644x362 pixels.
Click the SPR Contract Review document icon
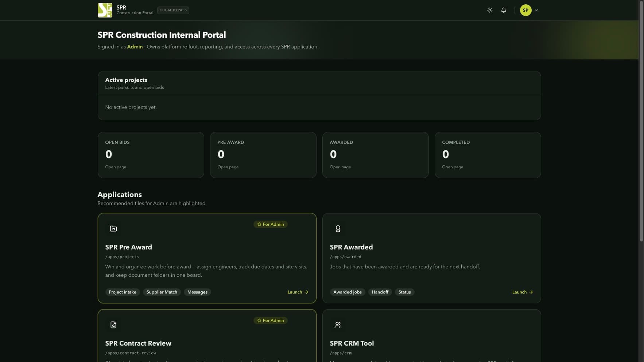click(113, 325)
